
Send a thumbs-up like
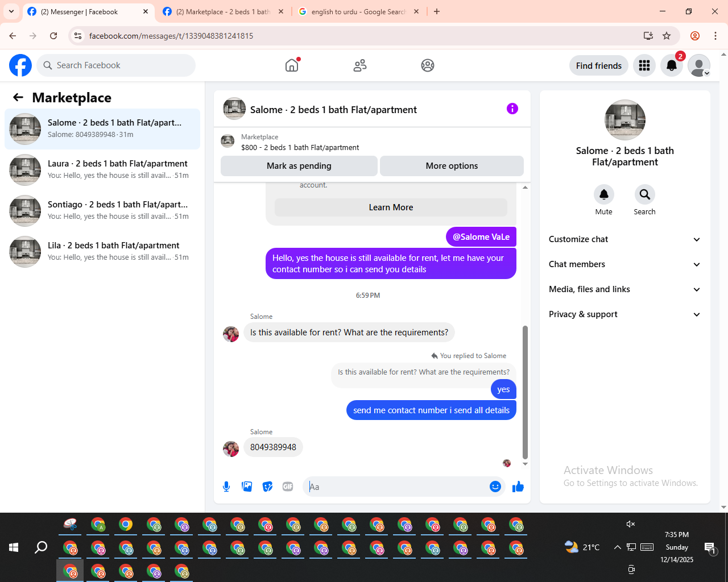tap(518, 487)
